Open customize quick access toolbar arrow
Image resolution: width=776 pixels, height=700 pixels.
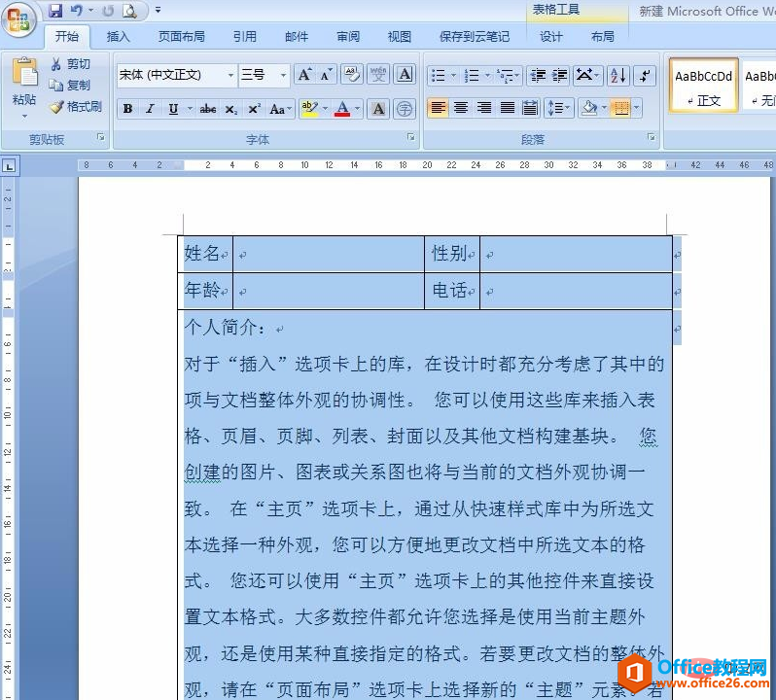click(x=158, y=10)
